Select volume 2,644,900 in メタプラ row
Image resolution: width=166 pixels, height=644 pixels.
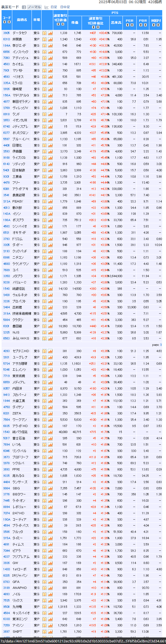pyautogui.click(x=116, y=276)
